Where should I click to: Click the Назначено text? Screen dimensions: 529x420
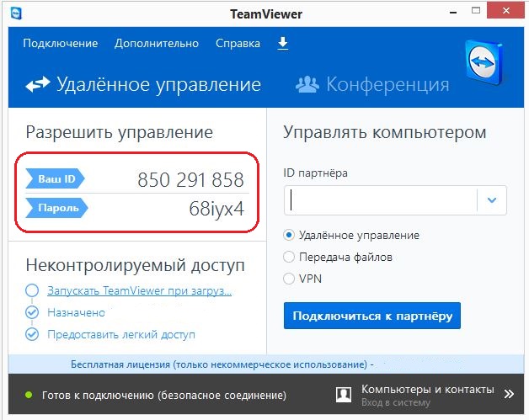click(77, 312)
